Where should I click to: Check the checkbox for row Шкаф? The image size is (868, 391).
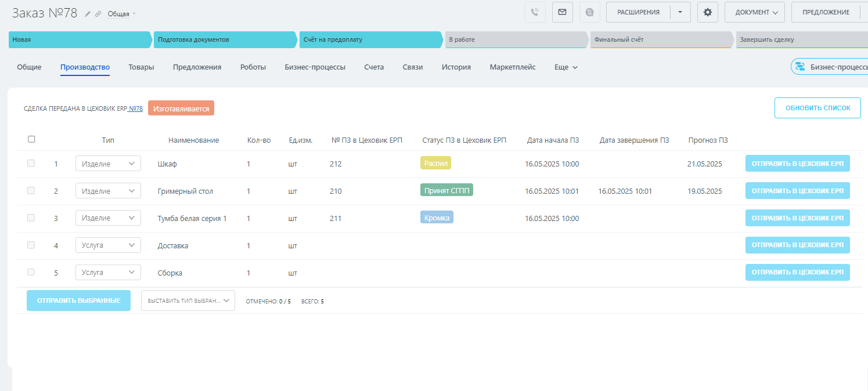(x=31, y=164)
